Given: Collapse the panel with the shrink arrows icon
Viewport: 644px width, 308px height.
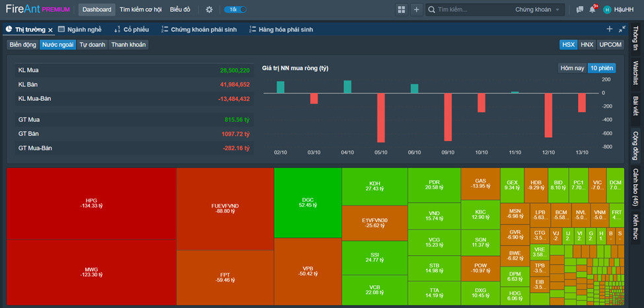Looking at the screenshot, I should point(622,29).
